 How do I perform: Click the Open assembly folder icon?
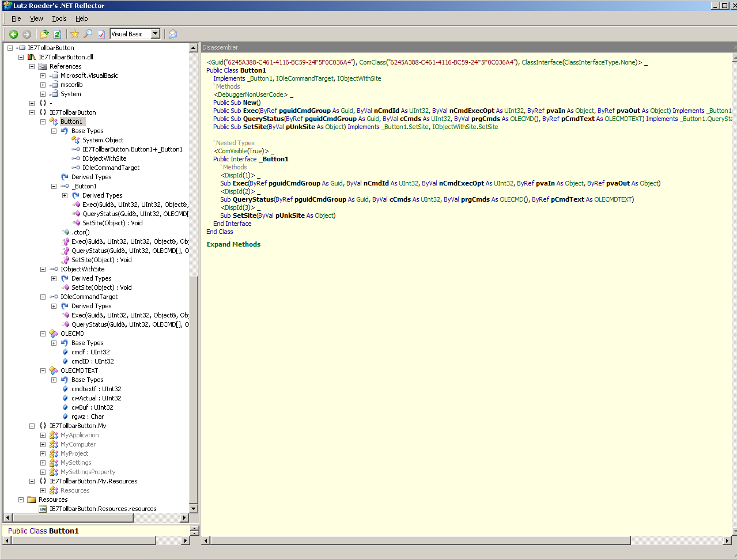tap(44, 35)
